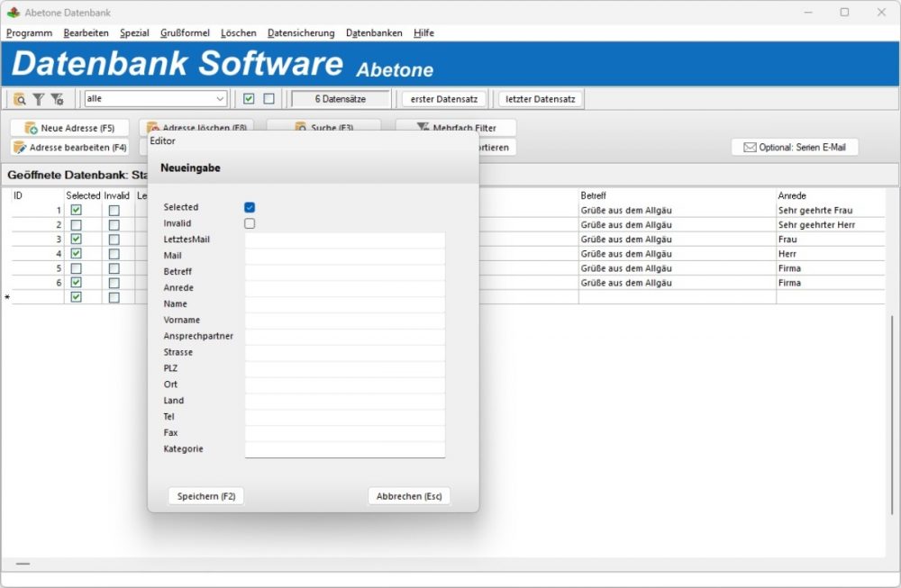Click the vertical scrollbar of the table
The width and height of the screenshot is (901, 588).
[892, 413]
